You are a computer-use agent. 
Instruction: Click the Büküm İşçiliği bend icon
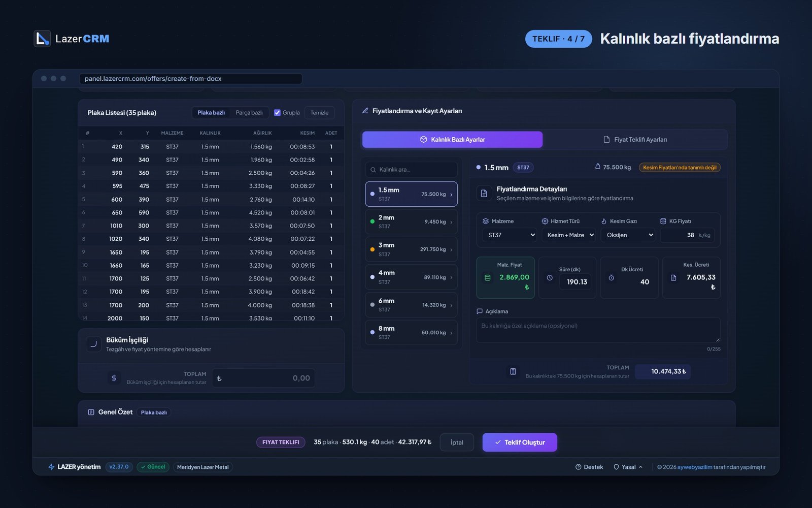click(93, 344)
